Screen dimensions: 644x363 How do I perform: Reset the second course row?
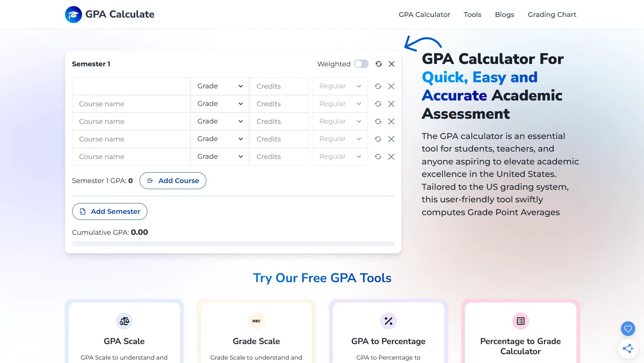pos(378,104)
